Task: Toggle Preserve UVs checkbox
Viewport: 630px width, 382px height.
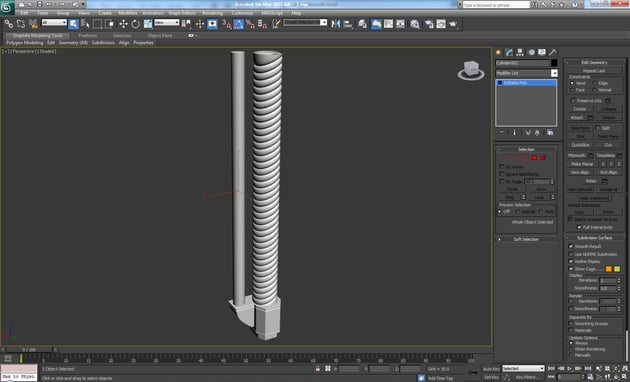Action: [x=573, y=100]
